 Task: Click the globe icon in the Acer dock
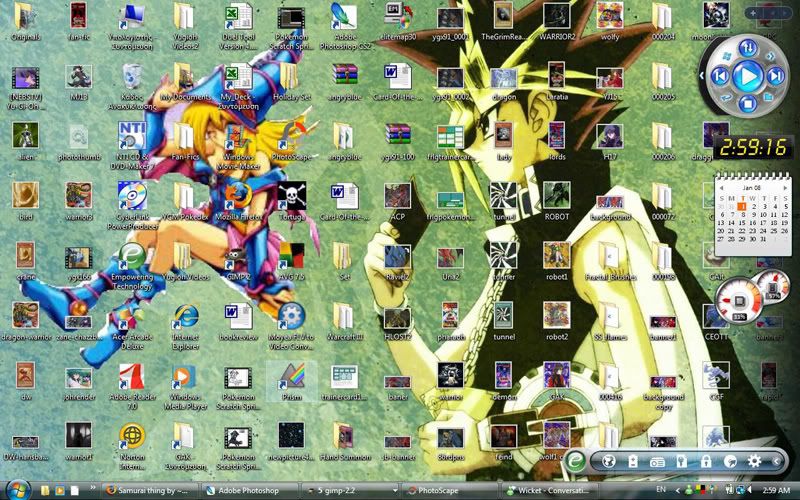click(x=608, y=462)
